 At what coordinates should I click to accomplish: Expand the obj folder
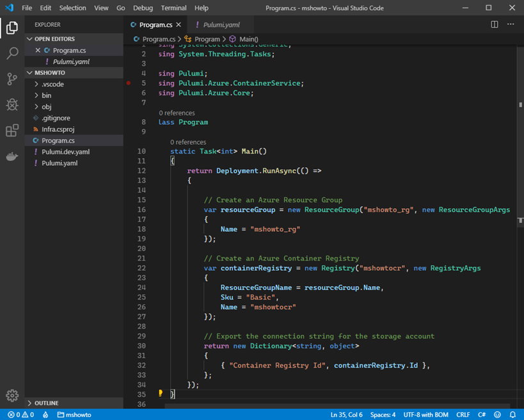tap(74, 107)
